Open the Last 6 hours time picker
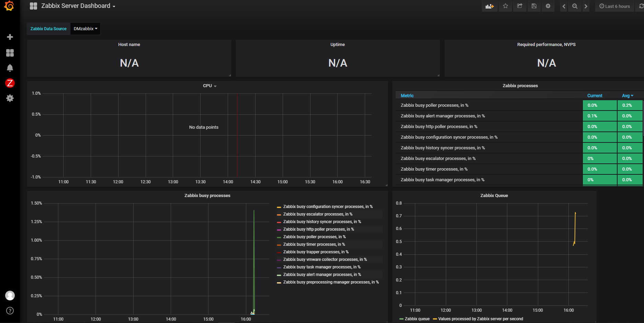Screen dimensions: 644x323 coord(614,6)
